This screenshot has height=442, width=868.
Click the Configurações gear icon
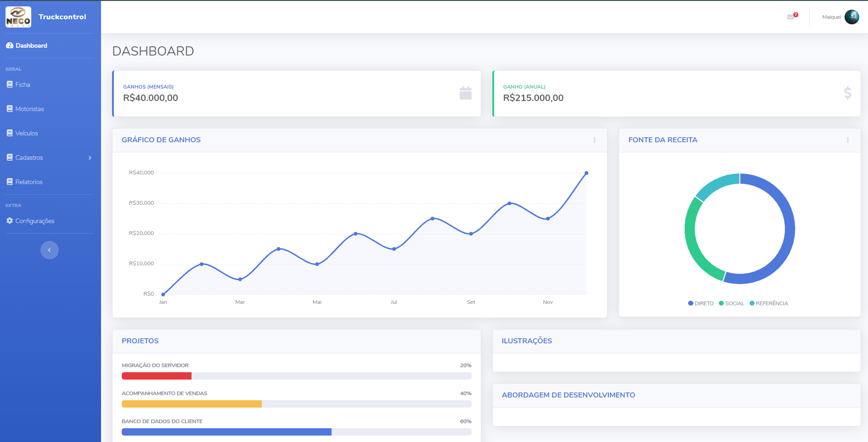click(x=10, y=221)
